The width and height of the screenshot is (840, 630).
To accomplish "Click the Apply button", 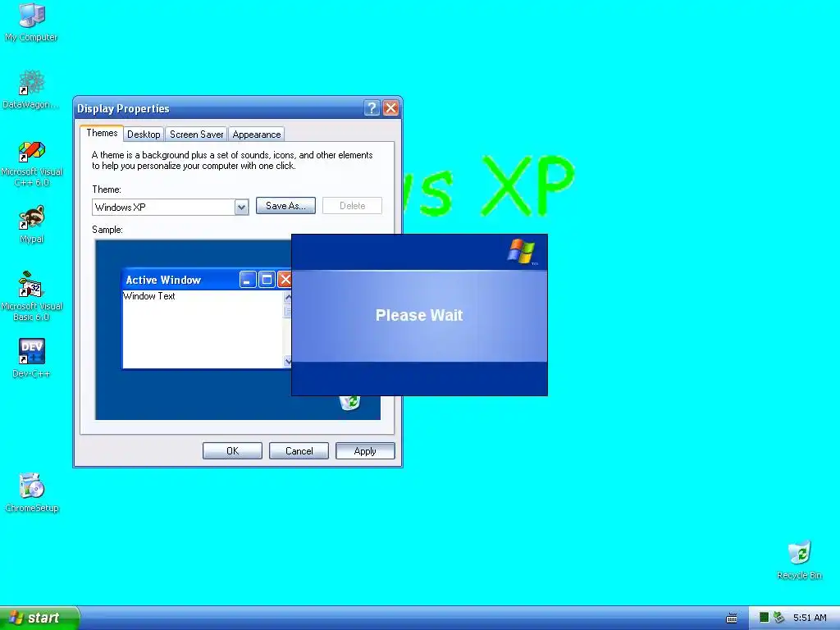I will click(365, 451).
